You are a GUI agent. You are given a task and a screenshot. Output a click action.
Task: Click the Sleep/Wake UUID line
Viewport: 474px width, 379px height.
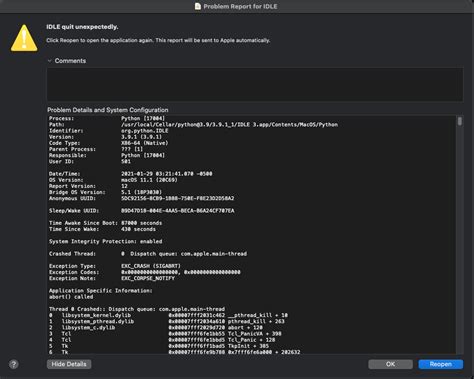click(141, 211)
